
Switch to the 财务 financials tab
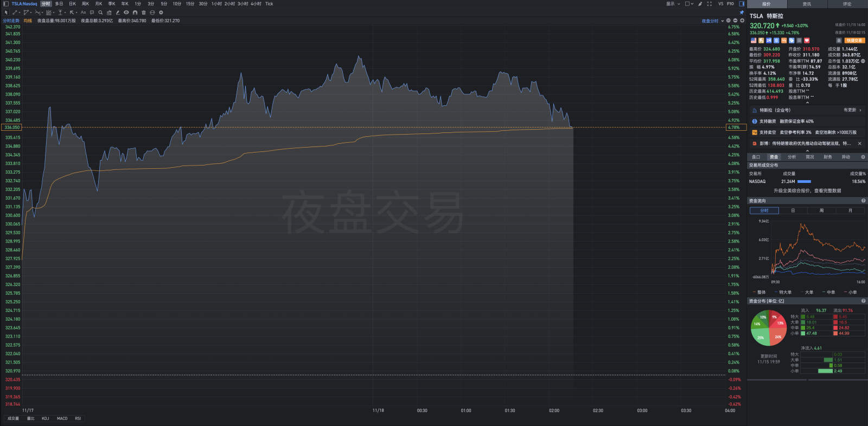tap(828, 157)
